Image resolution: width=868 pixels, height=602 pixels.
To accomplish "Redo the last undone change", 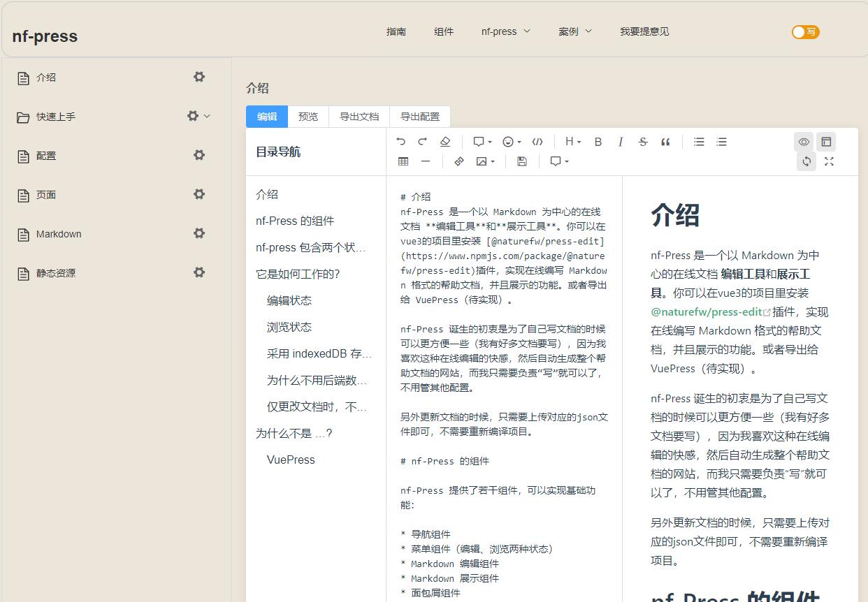I will pos(421,141).
